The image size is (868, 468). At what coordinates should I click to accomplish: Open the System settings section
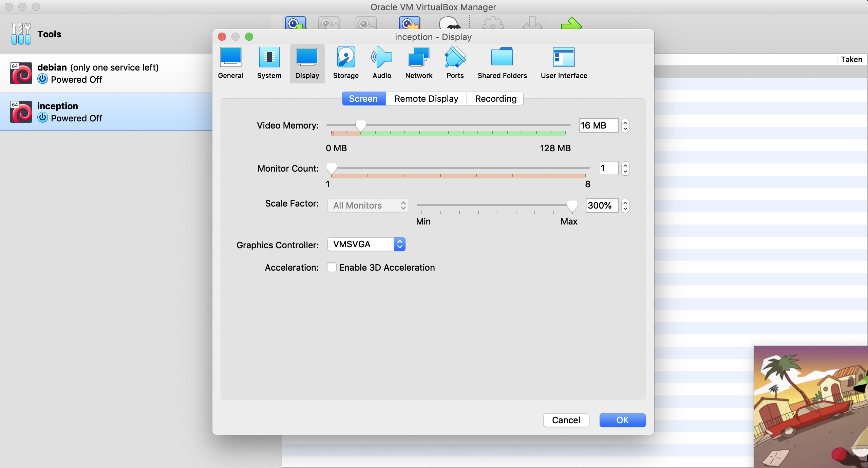[x=269, y=63]
